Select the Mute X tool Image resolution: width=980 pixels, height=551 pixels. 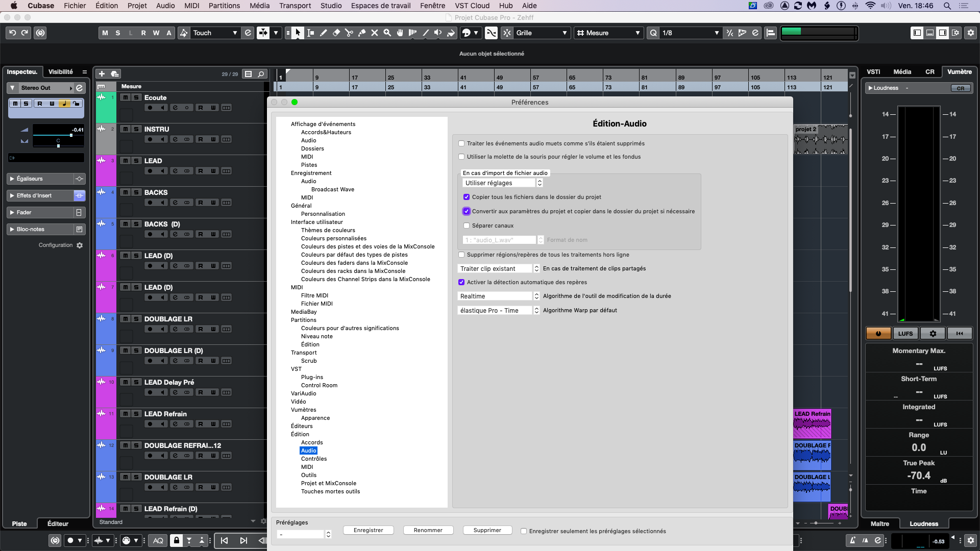coord(374,33)
